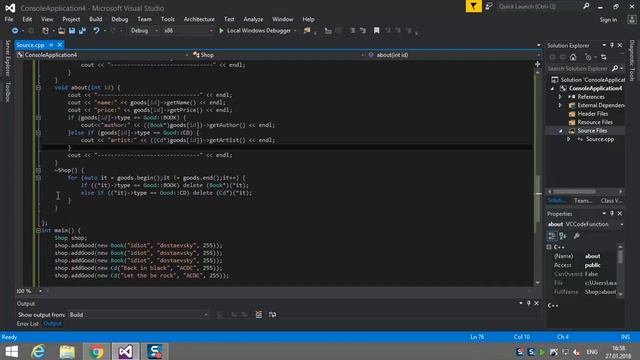
Task: Open the x86 platform dropdown
Action: click(x=187, y=31)
